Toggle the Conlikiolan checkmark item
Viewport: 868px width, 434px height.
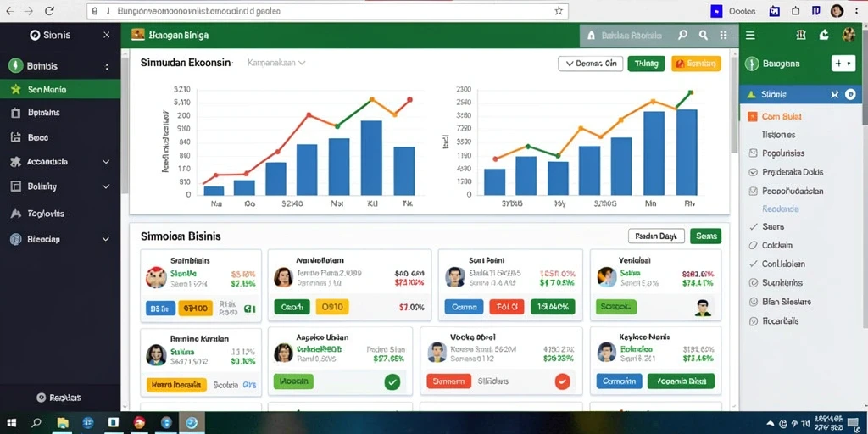coord(753,264)
